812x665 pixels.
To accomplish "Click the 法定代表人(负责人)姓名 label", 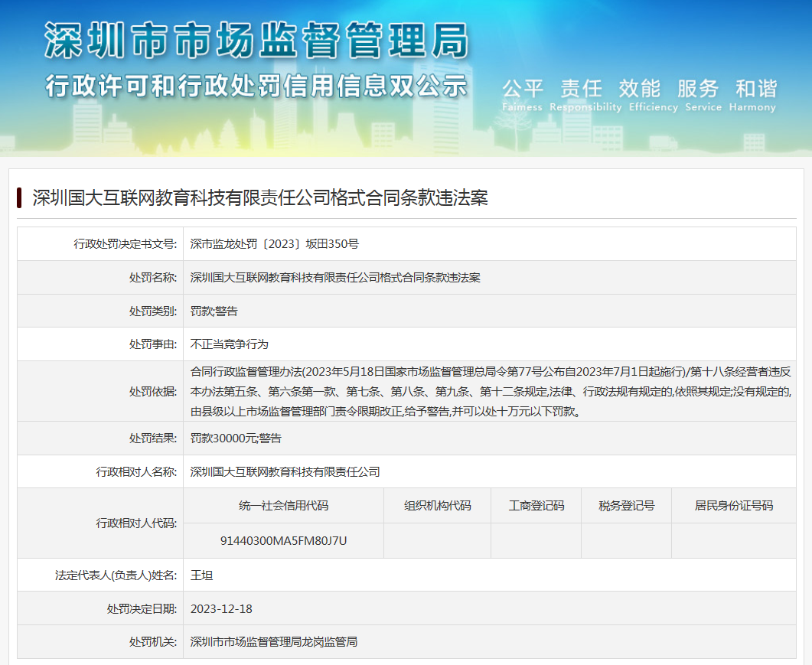I will click(116, 575).
